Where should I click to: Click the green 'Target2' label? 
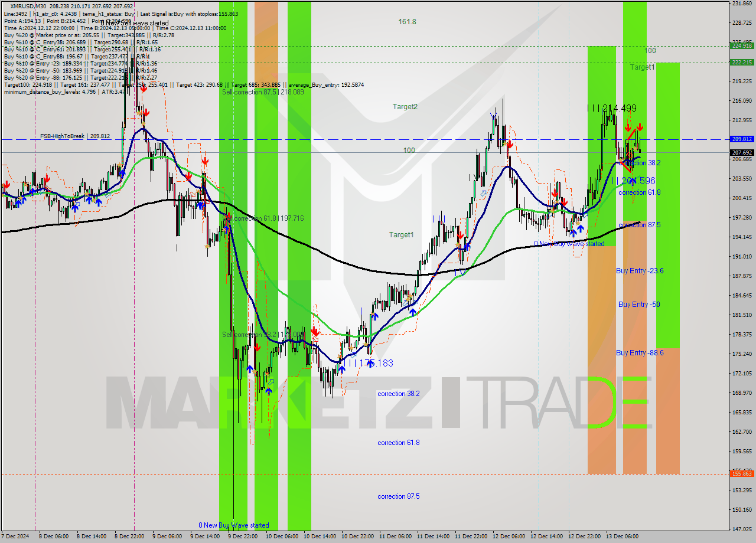tap(405, 107)
